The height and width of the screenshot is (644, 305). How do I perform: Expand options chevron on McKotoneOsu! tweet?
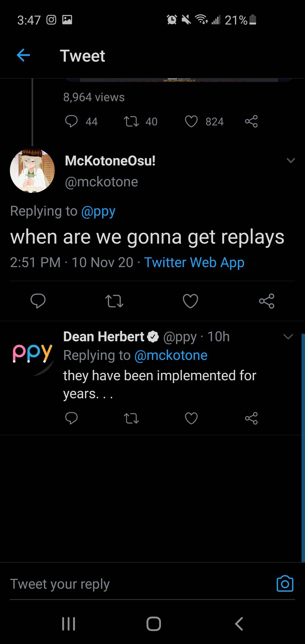tap(291, 160)
